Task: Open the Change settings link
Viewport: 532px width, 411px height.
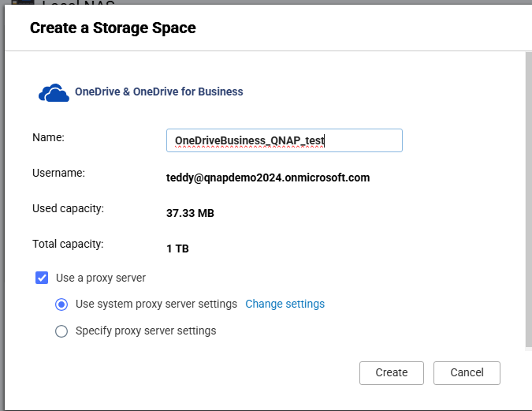Action: point(285,304)
